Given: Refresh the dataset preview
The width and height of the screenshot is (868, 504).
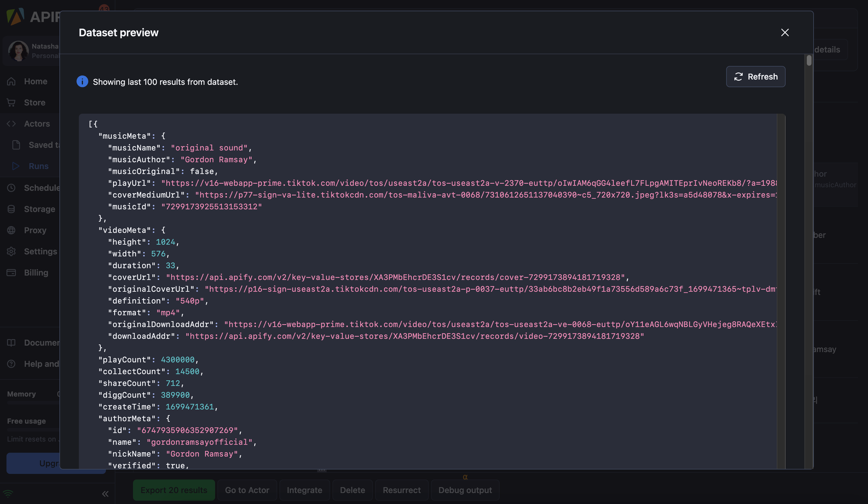Looking at the screenshot, I should coord(756,77).
